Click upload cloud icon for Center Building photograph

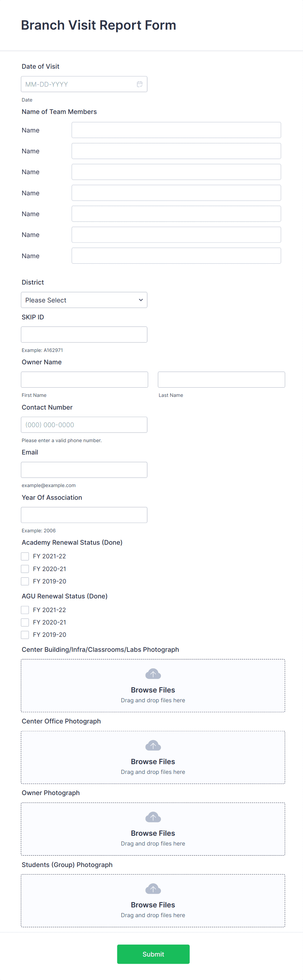pyautogui.click(x=153, y=674)
